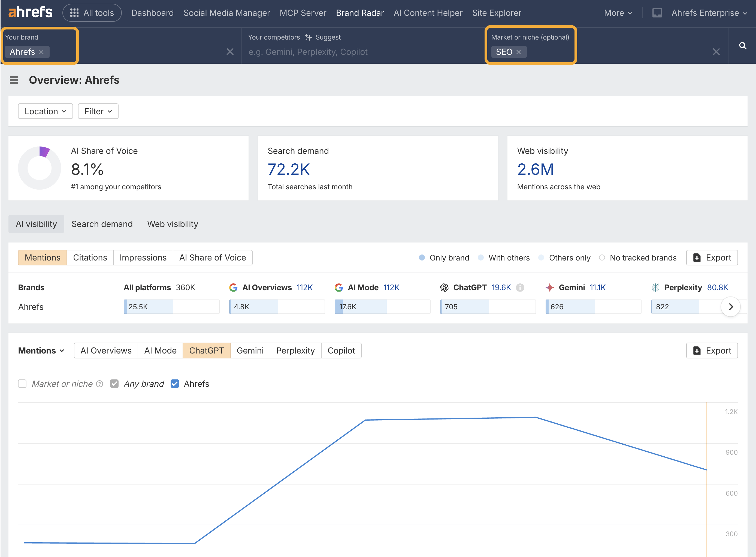Open the Location dropdown
756x557 pixels.
click(x=45, y=111)
